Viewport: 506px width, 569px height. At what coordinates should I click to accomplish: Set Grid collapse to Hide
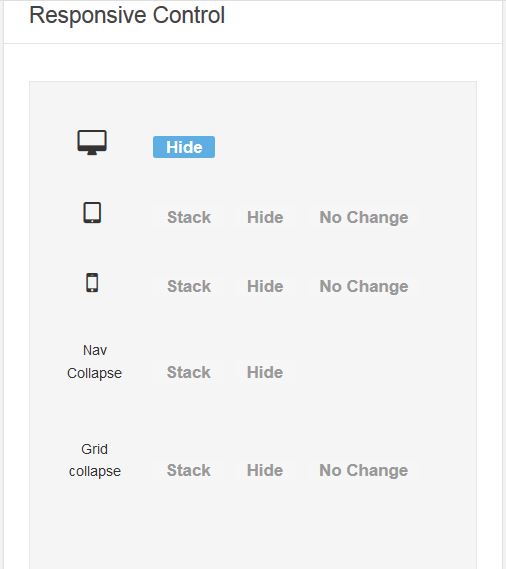click(265, 470)
